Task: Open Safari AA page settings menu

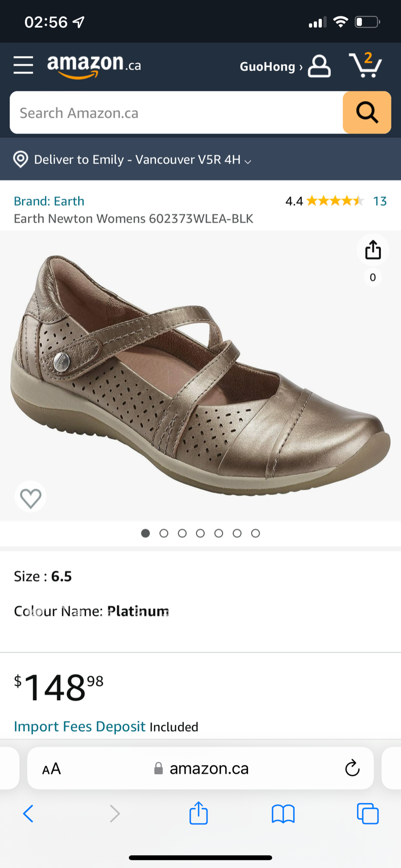Action: click(52, 768)
